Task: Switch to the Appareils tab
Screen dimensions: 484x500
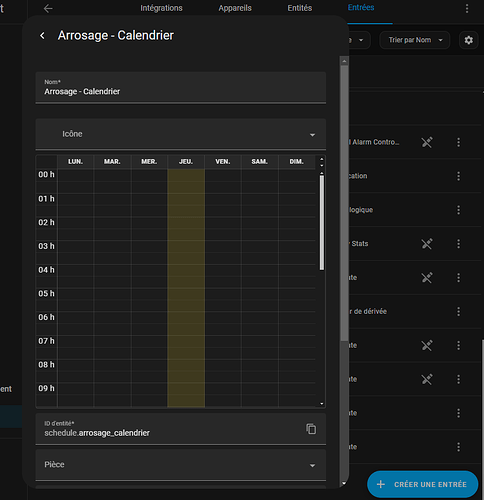Action: 235,8
